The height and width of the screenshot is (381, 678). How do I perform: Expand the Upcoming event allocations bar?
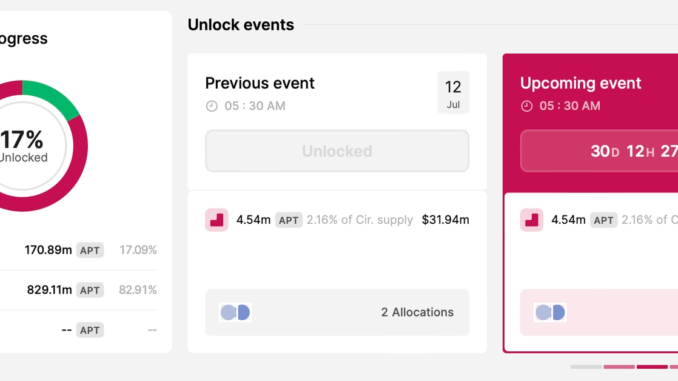(599, 312)
